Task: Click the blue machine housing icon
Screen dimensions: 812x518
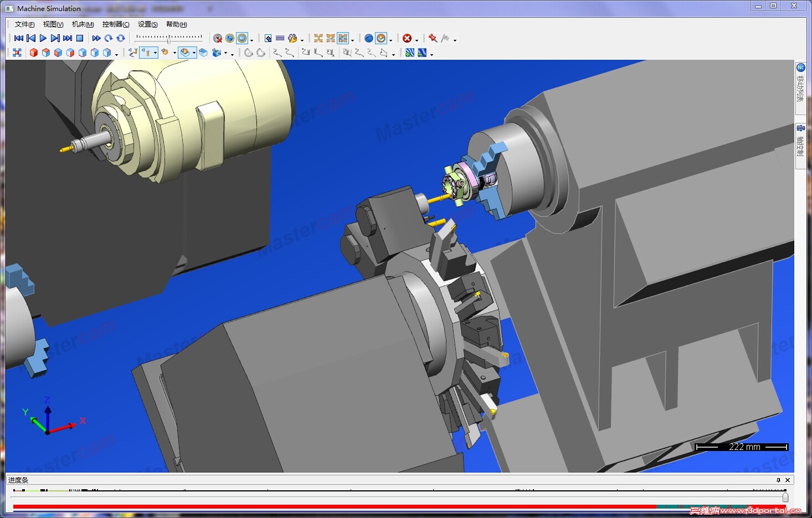Action: tap(217, 53)
